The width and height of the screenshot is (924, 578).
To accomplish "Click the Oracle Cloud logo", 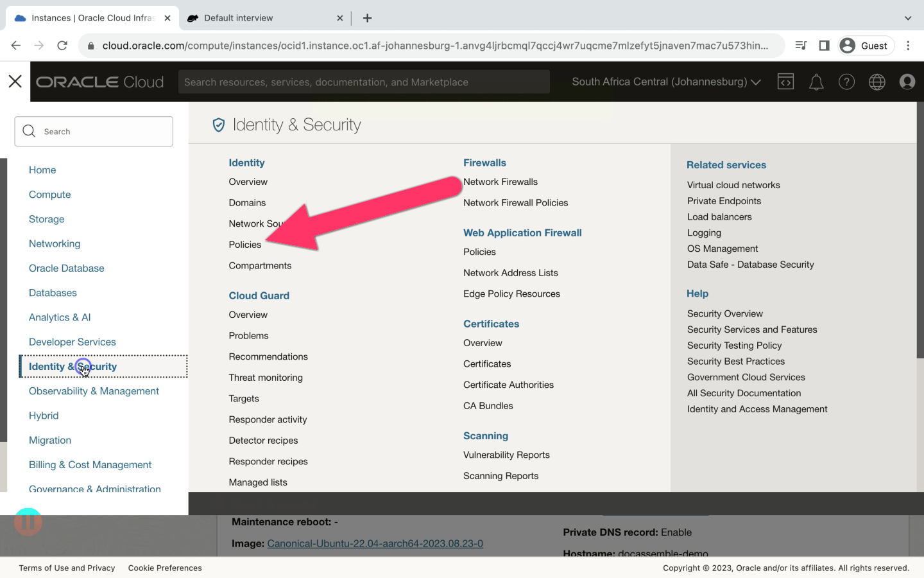I will pos(100,82).
